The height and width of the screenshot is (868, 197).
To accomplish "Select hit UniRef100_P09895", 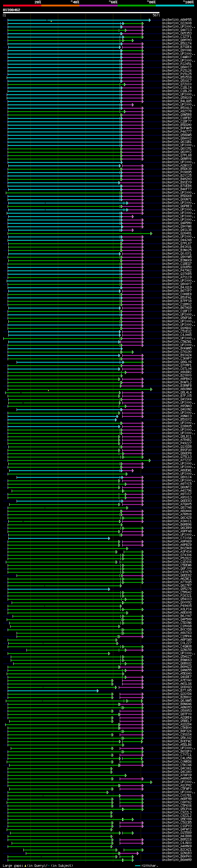I will pyautogui.click(x=177, y=172).
